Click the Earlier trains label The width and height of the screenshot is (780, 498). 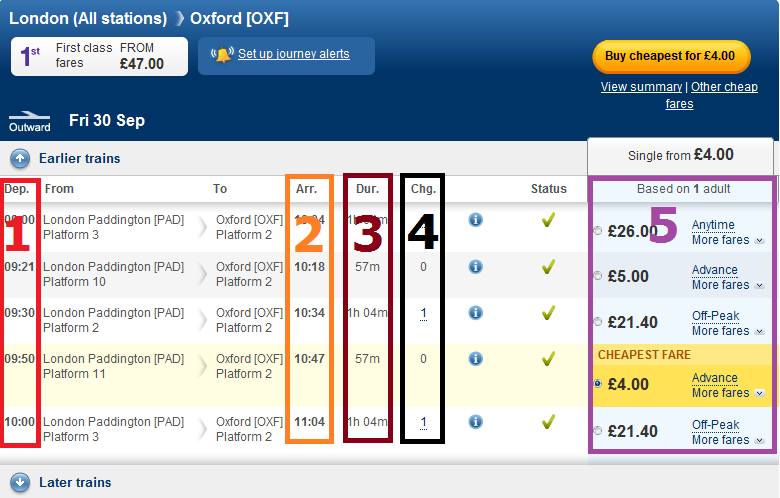[80, 159]
